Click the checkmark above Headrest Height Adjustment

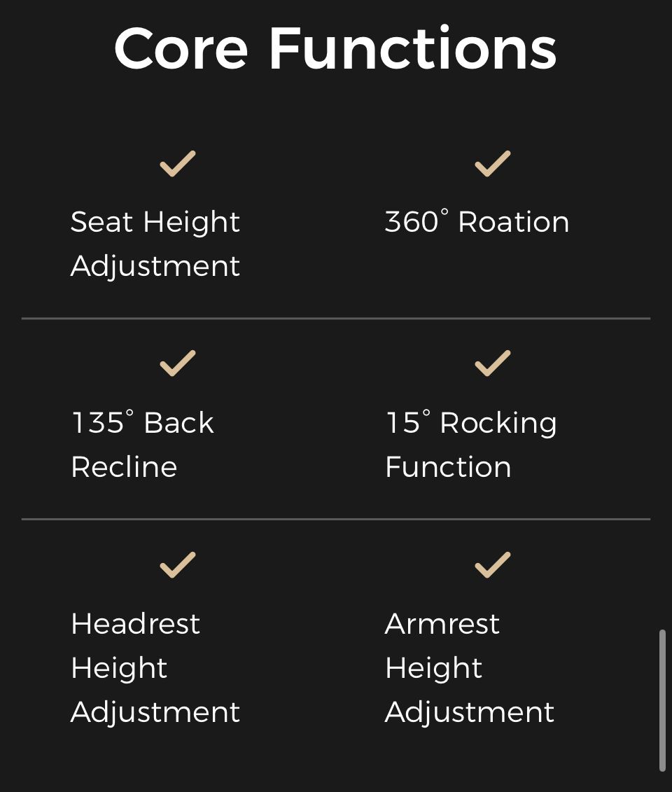point(177,564)
